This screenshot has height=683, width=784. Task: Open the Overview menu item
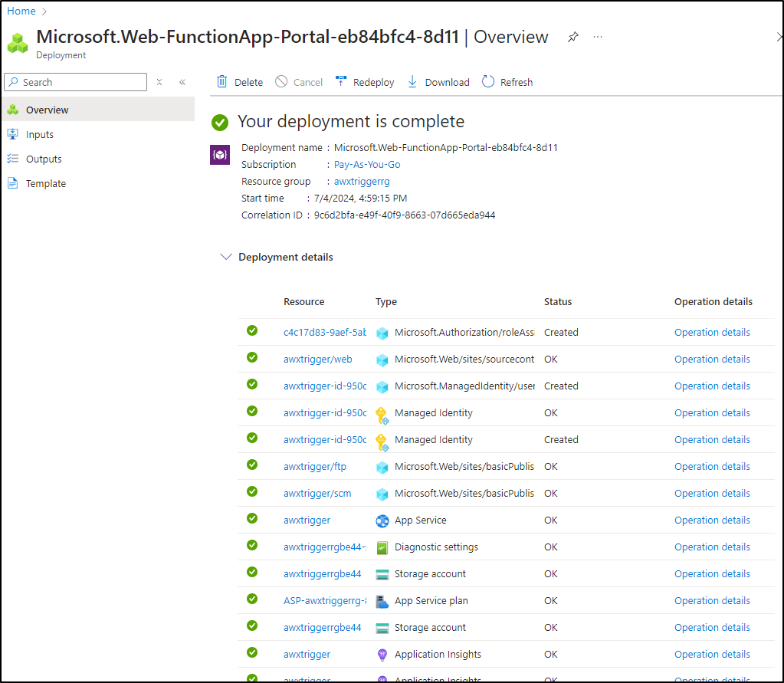(98, 110)
